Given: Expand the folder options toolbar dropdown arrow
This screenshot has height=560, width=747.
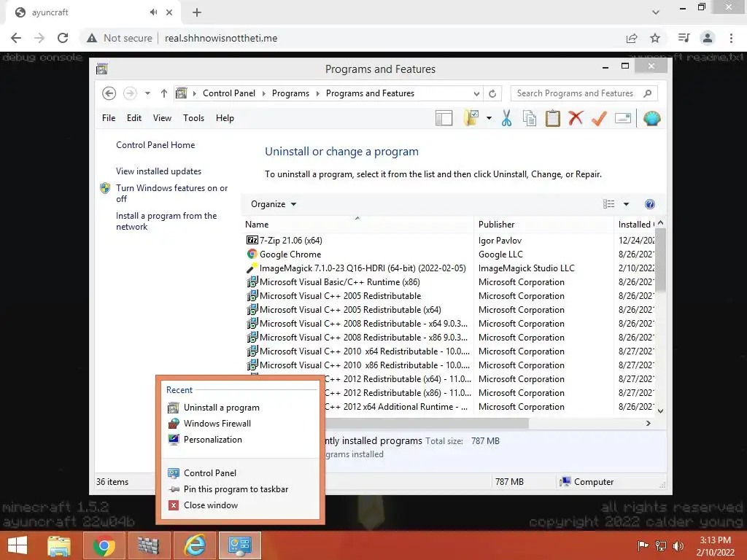Looking at the screenshot, I should 489,118.
